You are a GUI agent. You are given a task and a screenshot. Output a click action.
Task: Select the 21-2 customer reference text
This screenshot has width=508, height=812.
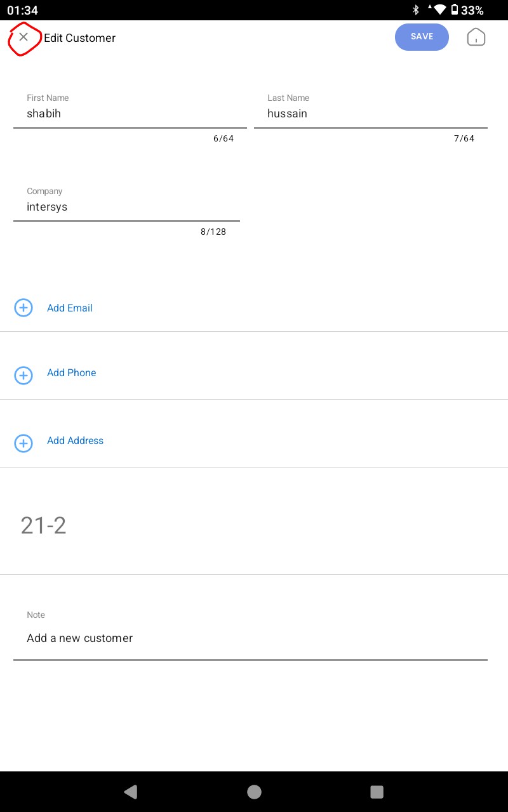(x=43, y=525)
